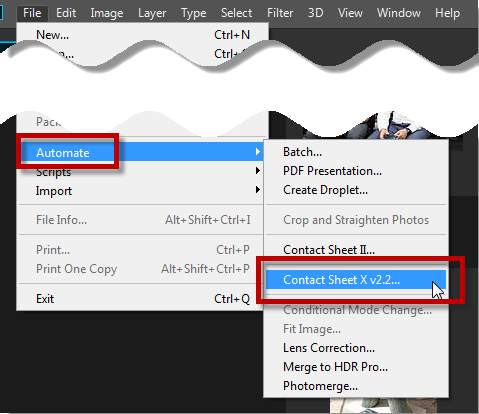Choose Batch... in Automate submenu
Image resolution: width=479 pixels, height=414 pixels.
(x=356, y=152)
